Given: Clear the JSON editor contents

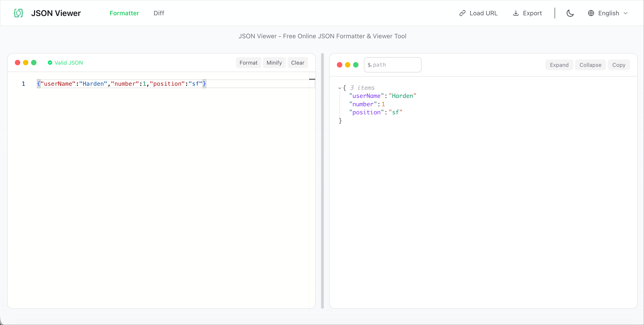Looking at the screenshot, I should point(297,62).
